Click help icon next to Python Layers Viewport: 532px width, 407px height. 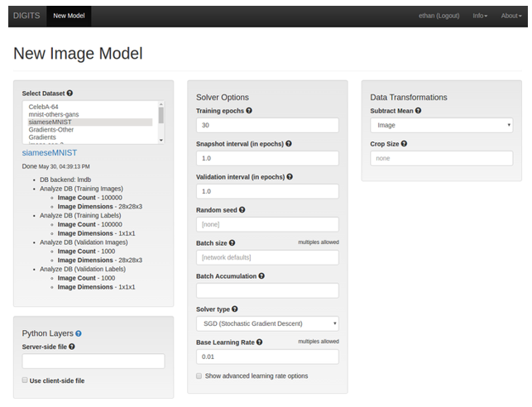(x=79, y=333)
